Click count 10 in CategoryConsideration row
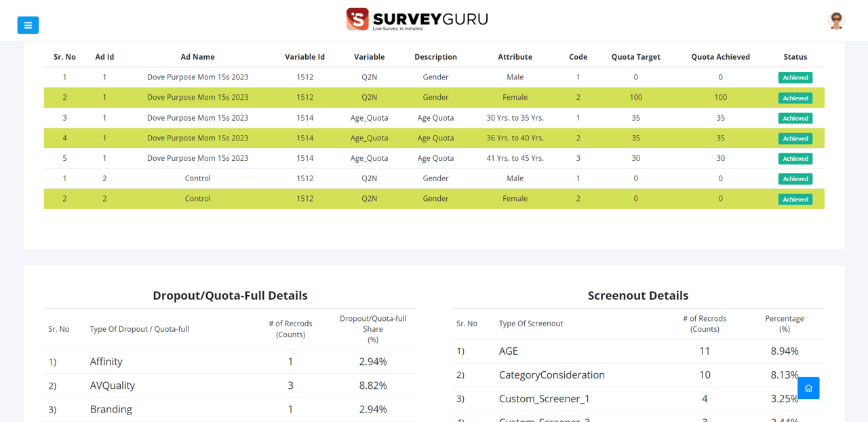 tap(705, 375)
